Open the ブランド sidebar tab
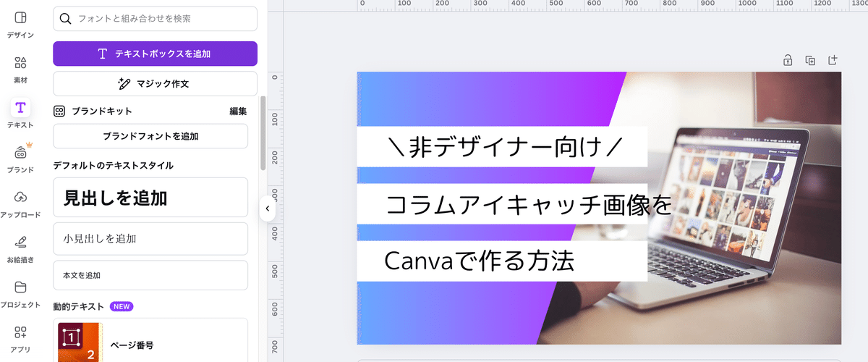The width and height of the screenshot is (868, 362). point(20,159)
